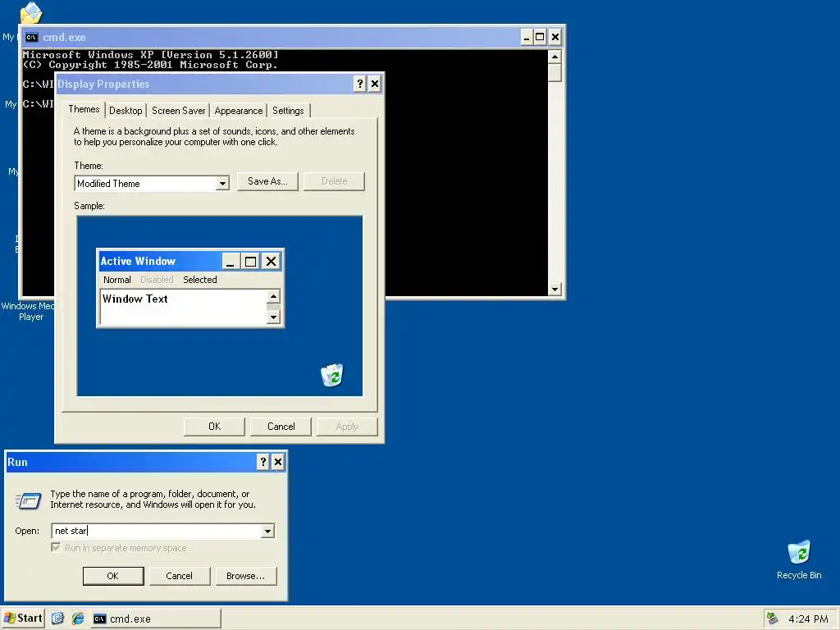Click the cmd.exe scrollbar down arrow
This screenshot has width=840, height=630.
coord(555,289)
